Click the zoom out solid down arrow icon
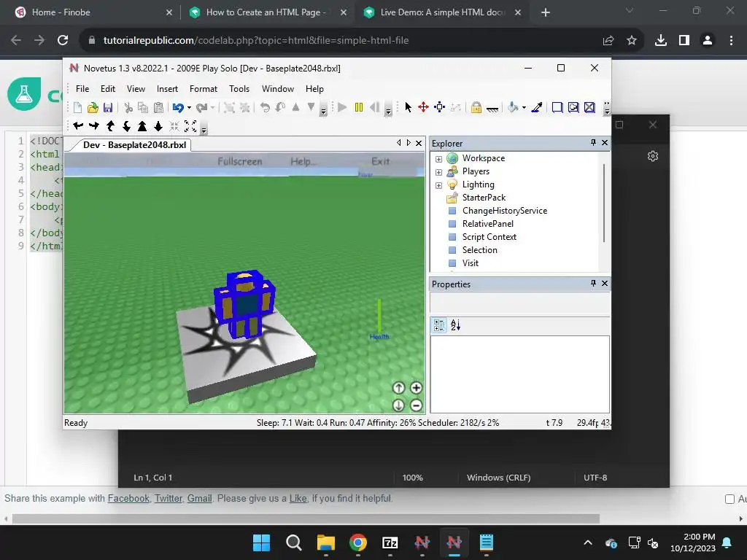Screen dimensions: 747x560 (x=158, y=126)
